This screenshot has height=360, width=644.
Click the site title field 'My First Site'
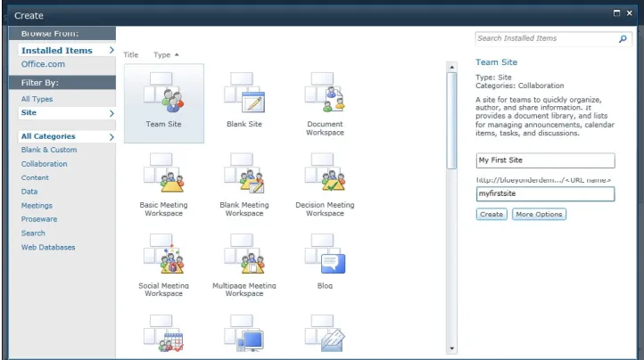545,160
